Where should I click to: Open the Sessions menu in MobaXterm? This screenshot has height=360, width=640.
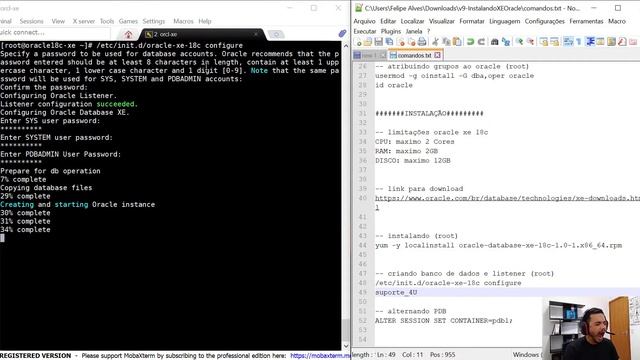(31, 21)
